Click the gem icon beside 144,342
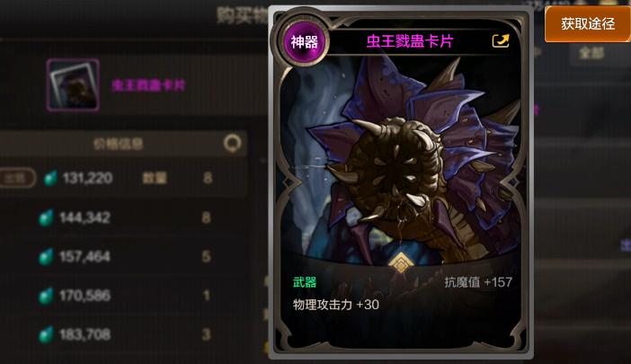This screenshot has height=364, width=631. 46,218
